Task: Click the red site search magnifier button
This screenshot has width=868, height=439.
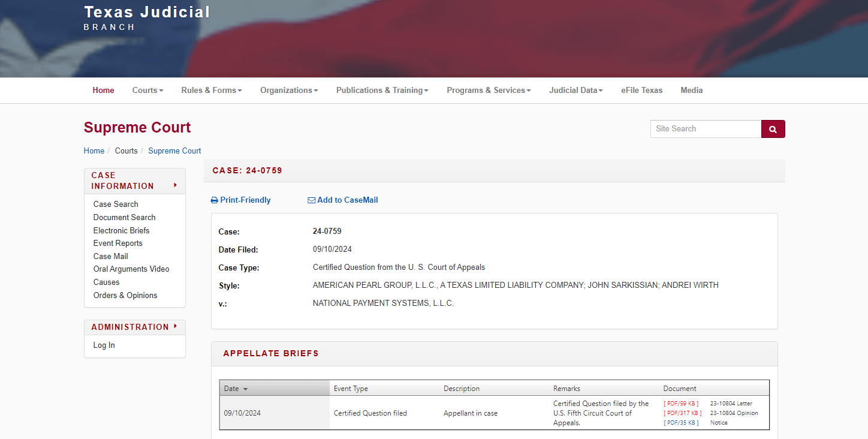Action: (x=773, y=129)
